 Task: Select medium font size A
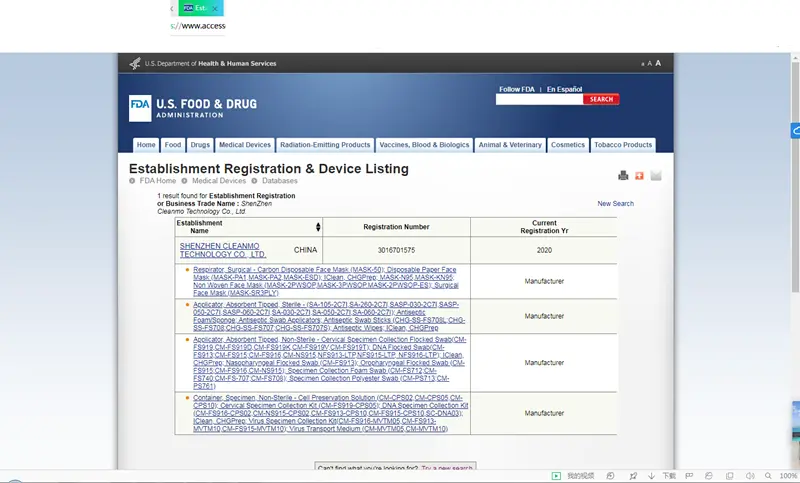coord(649,64)
